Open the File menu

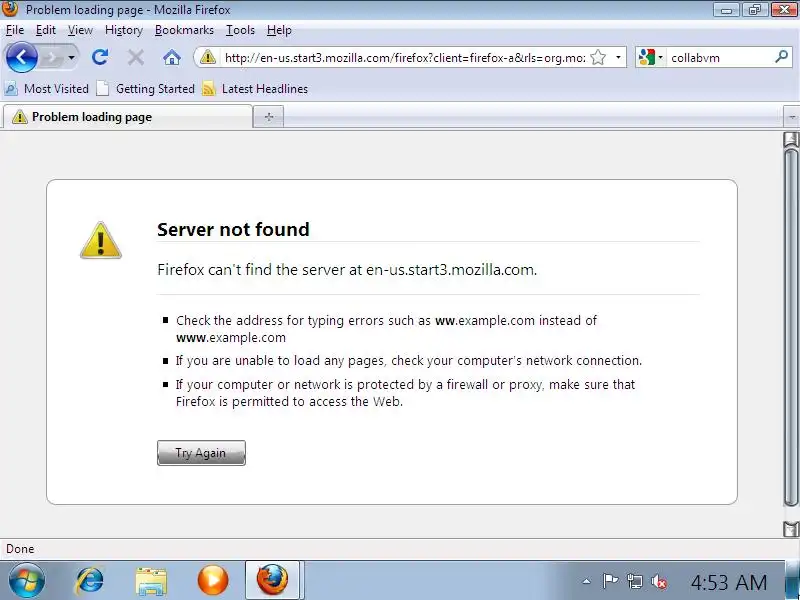15,30
